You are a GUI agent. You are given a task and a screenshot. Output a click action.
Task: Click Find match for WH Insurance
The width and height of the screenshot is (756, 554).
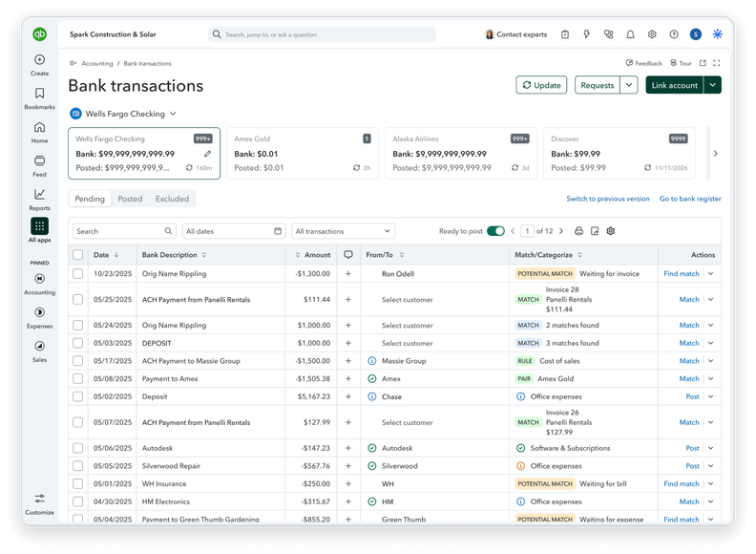(681, 483)
